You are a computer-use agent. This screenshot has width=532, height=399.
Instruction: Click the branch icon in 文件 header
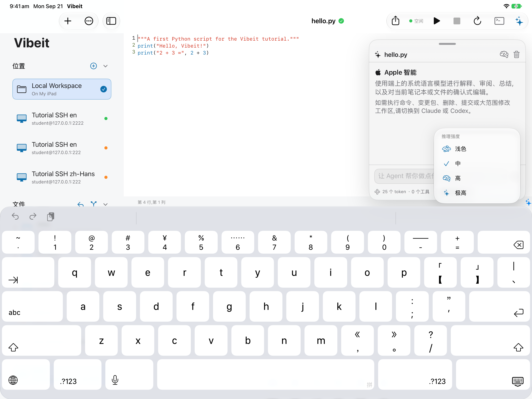pyautogui.click(x=94, y=204)
